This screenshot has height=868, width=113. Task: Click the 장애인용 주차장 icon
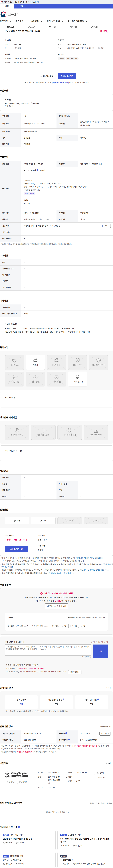[17, 432]
